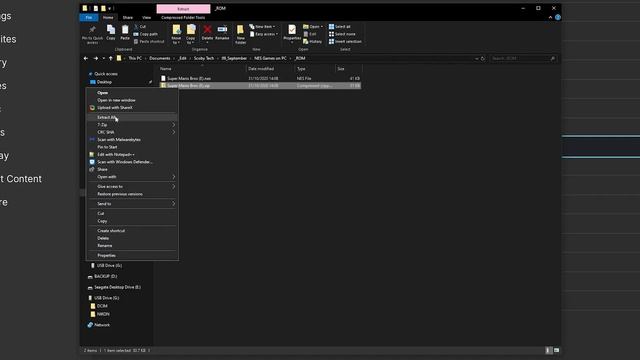Click Select all in ribbon
The image size is (640, 360).
coord(340,27)
